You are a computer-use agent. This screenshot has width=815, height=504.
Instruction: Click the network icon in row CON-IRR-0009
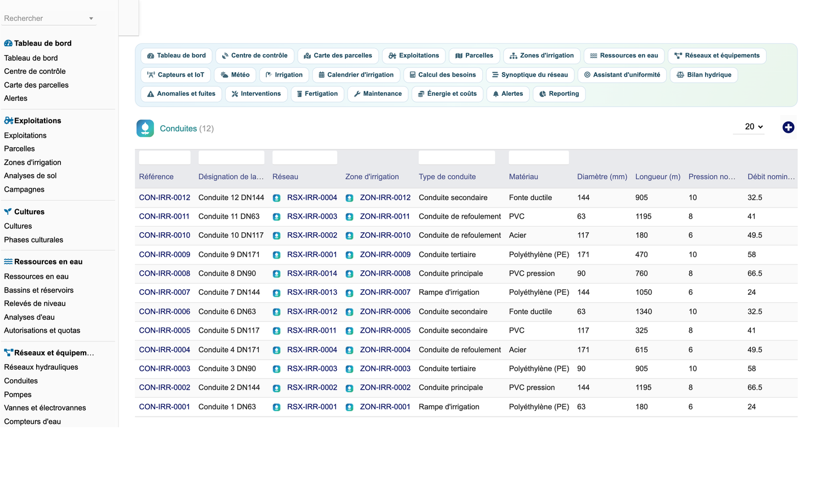pyautogui.click(x=276, y=255)
